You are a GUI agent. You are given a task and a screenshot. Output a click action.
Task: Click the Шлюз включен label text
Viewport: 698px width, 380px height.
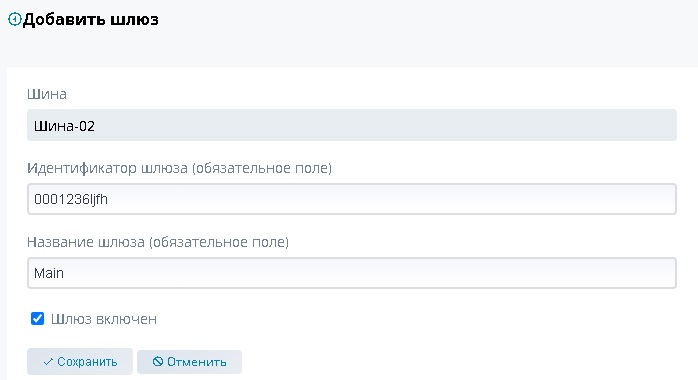click(x=104, y=319)
